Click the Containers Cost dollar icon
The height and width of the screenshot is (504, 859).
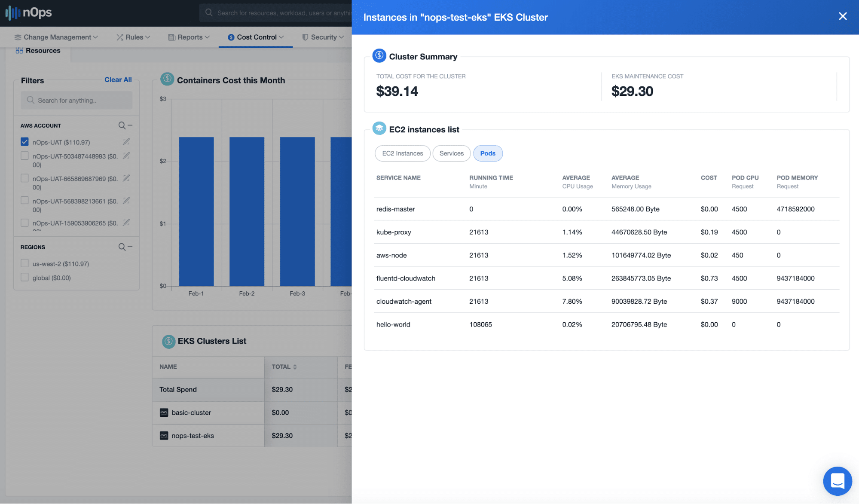(167, 79)
